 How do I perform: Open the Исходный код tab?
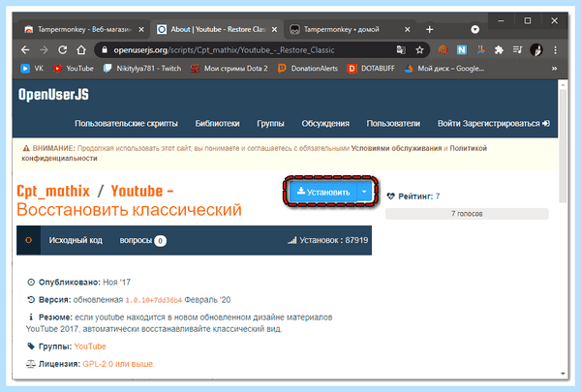76,240
